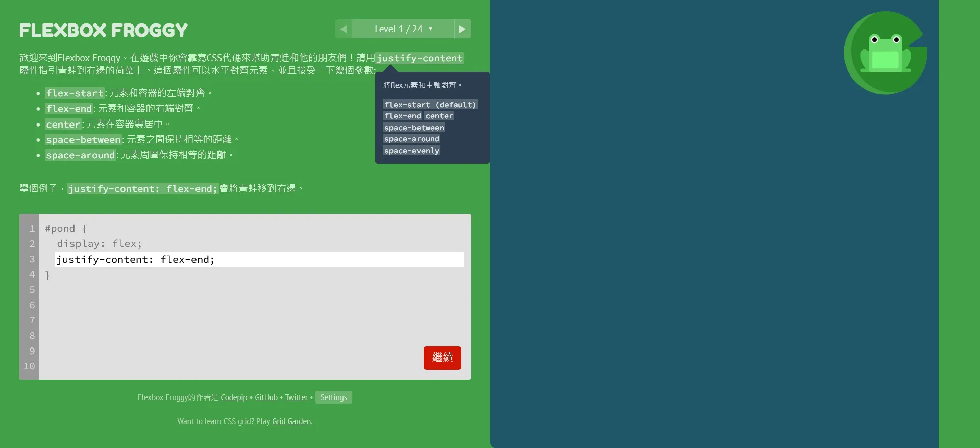This screenshot has width=980, height=448.
Task: Click into the justify-content code input line
Action: pyautogui.click(x=260, y=259)
